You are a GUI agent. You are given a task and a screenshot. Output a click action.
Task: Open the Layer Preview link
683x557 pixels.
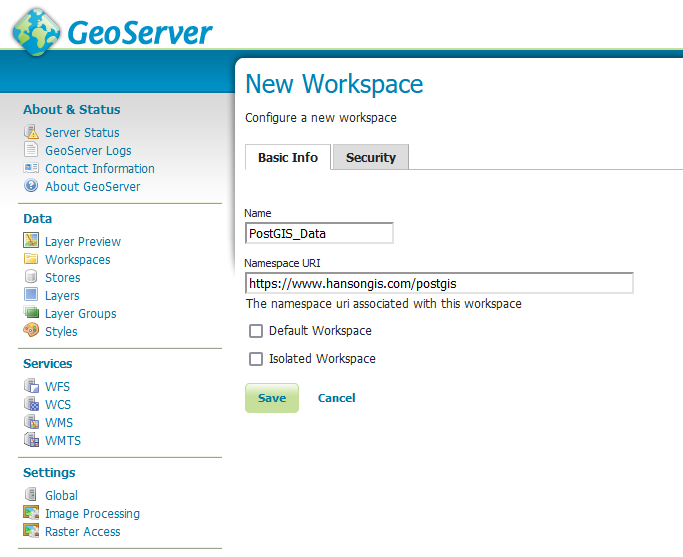tap(83, 241)
